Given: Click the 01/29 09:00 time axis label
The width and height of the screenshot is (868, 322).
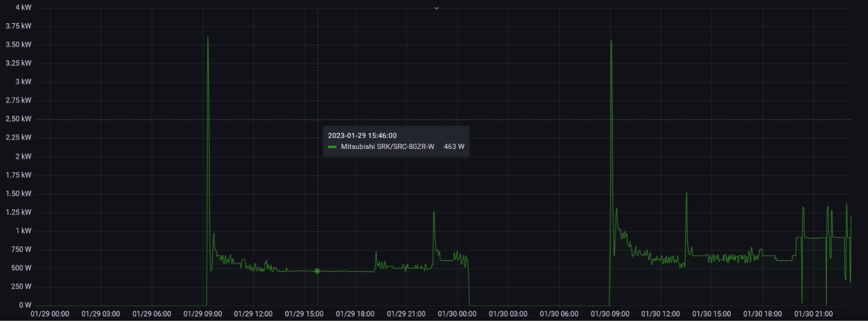Looking at the screenshot, I should 203,314.
